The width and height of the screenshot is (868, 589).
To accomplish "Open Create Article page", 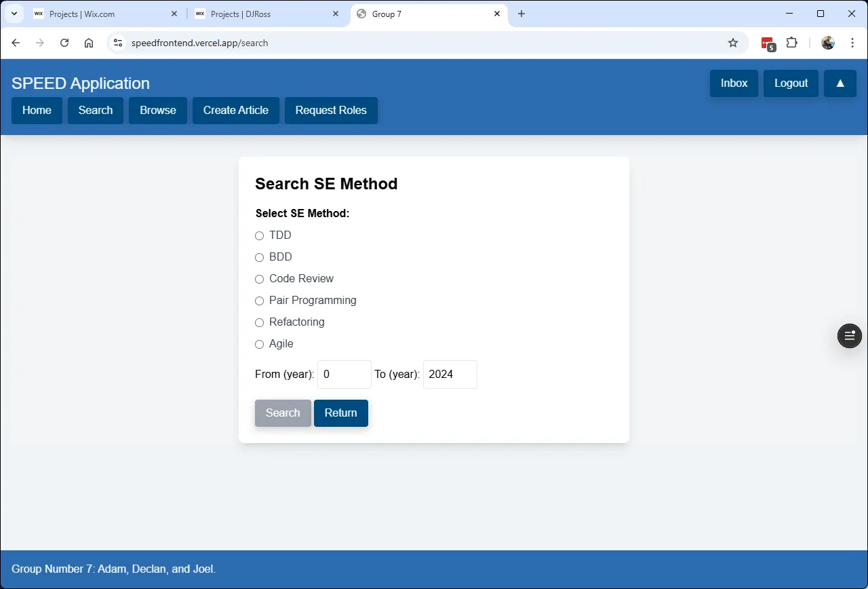I will 236,111.
